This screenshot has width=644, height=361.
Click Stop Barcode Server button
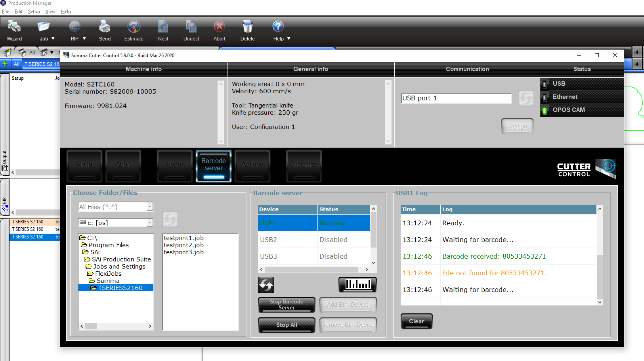tap(287, 305)
